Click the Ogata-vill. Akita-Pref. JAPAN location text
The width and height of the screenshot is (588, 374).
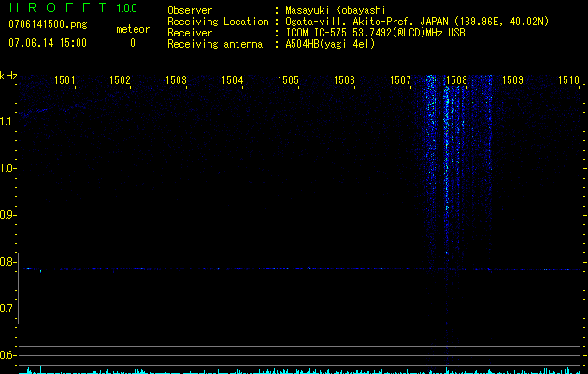click(x=417, y=22)
